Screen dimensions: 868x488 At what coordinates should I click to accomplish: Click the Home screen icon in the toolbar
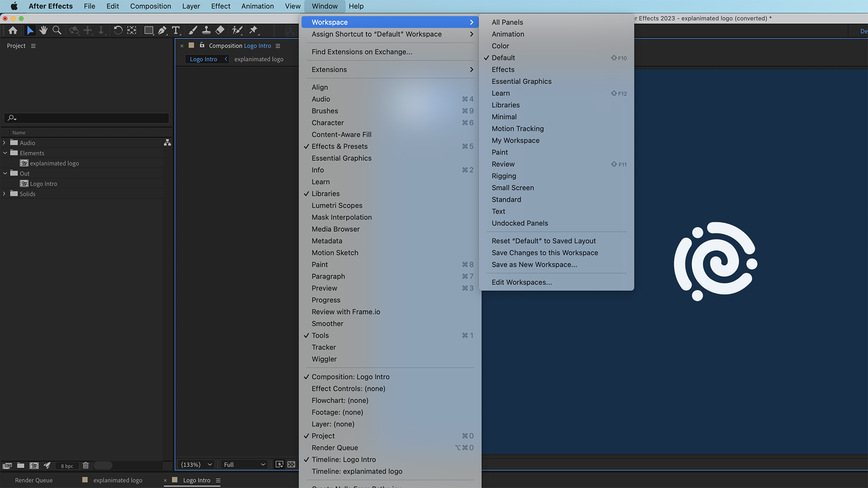(13, 30)
